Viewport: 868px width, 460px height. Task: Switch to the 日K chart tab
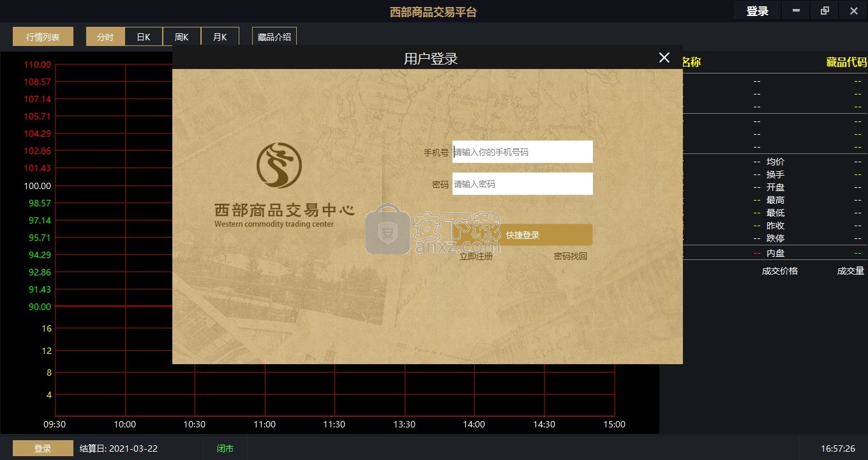(144, 37)
